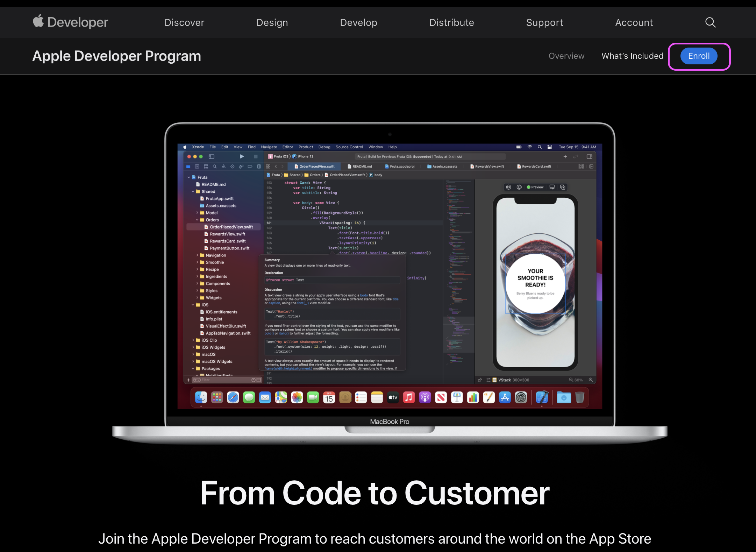The width and height of the screenshot is (756, 552).
Task: Open the Develop menu in the header
Action: click(x=358, y=22)
